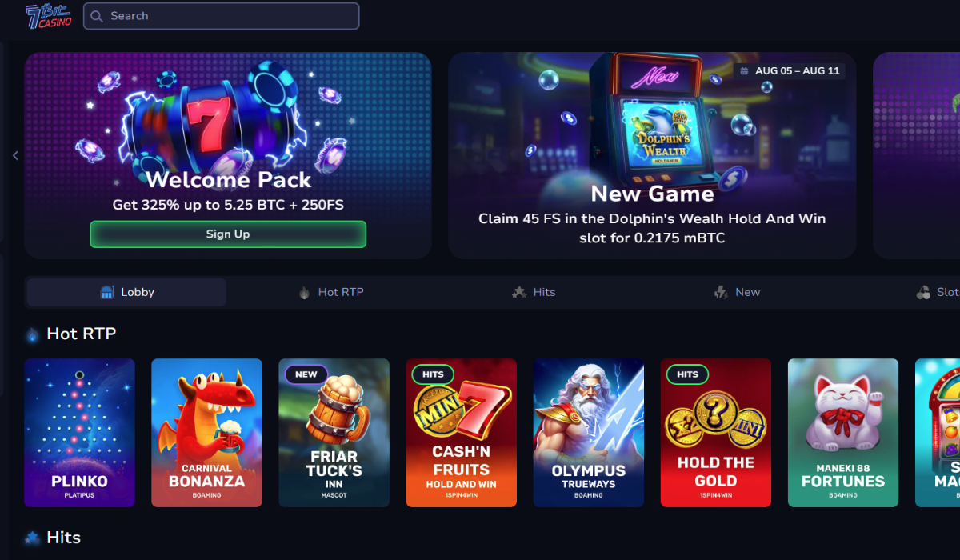
Task: Click the icon beside the New tab
Action: 721,292
